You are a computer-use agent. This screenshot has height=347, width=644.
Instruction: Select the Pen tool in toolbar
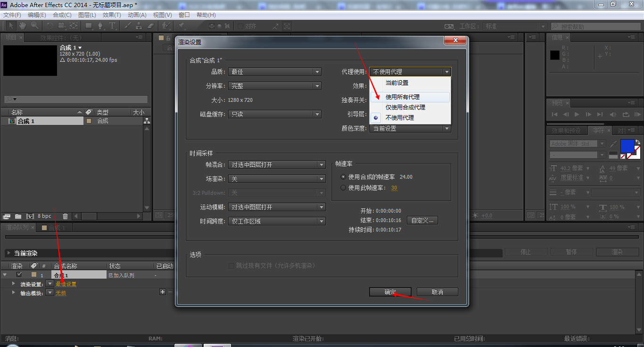(x=100, y=26)
